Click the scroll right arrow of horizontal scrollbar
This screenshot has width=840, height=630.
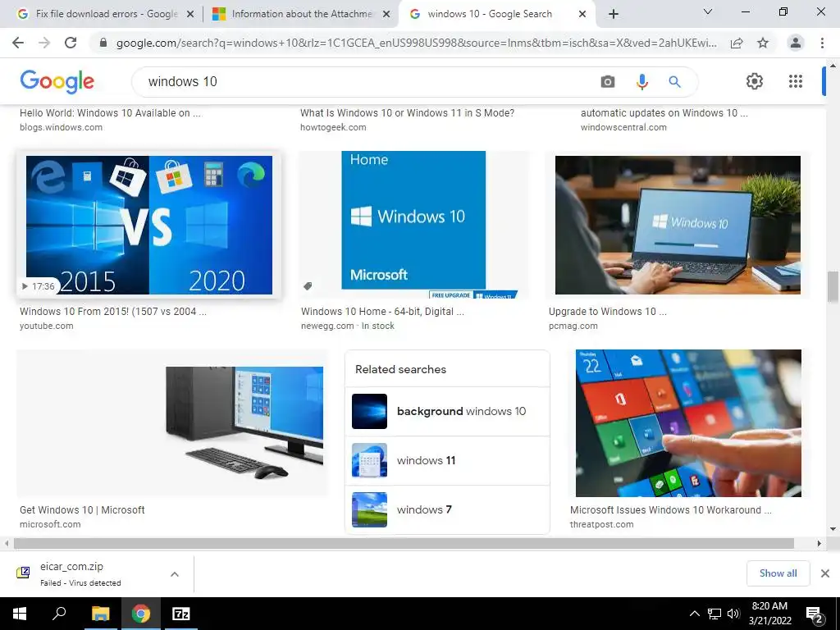(x=819, y=543)
